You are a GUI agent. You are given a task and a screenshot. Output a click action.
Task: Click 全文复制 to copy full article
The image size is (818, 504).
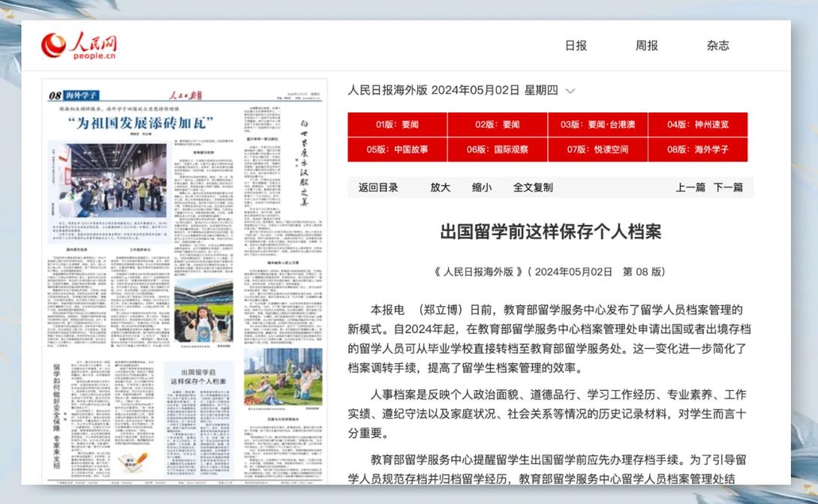point(534,187)
